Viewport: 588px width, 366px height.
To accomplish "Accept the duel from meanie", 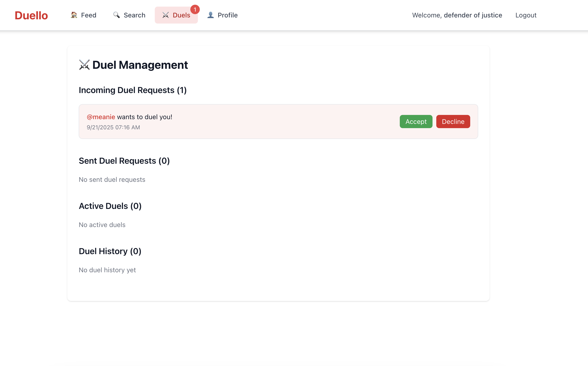I will click(x=416, y=122).
